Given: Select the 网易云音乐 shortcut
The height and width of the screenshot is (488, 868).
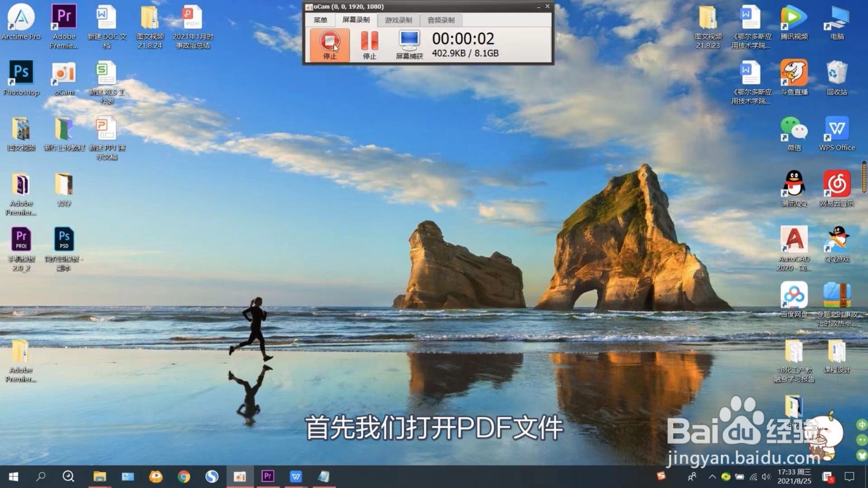Looking at the screenshot, I should [837, 189].
